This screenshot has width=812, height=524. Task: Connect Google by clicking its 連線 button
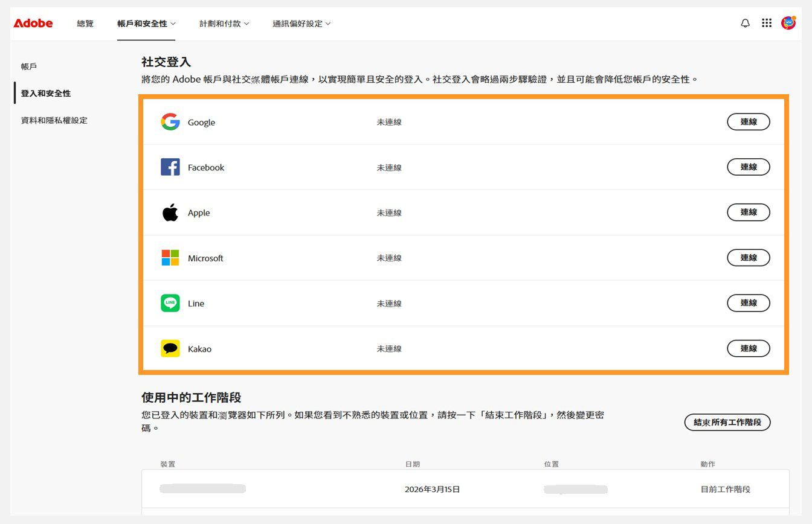click(x=749, y=121)
